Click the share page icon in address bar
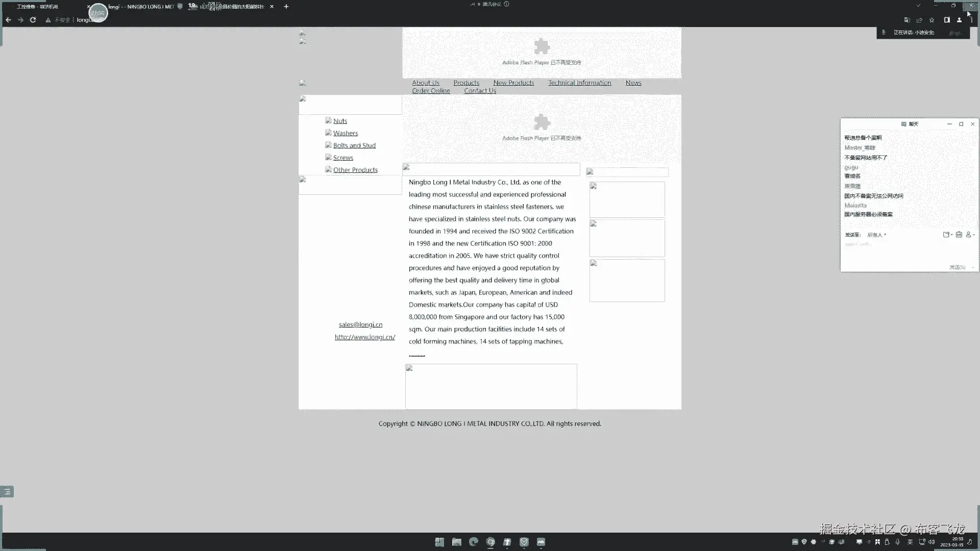Image resolution: width=980 pixels, height=551 pixels. (919, 20)
